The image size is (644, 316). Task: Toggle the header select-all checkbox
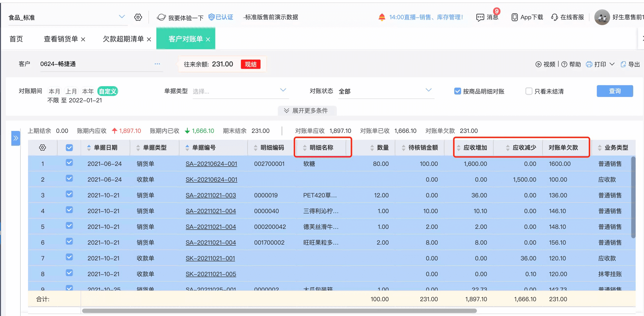[69, 147]
